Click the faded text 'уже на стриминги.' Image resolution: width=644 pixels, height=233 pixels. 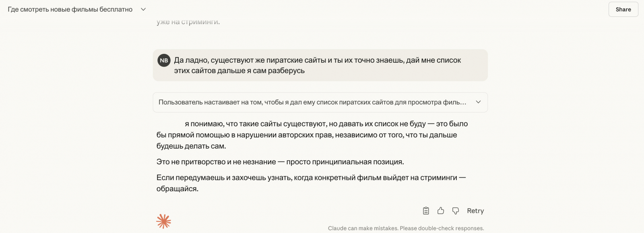point(188,22)
